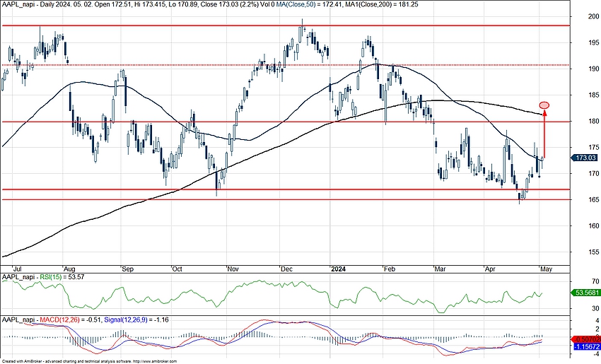Click the Oct date axis label

pos(177,269)
